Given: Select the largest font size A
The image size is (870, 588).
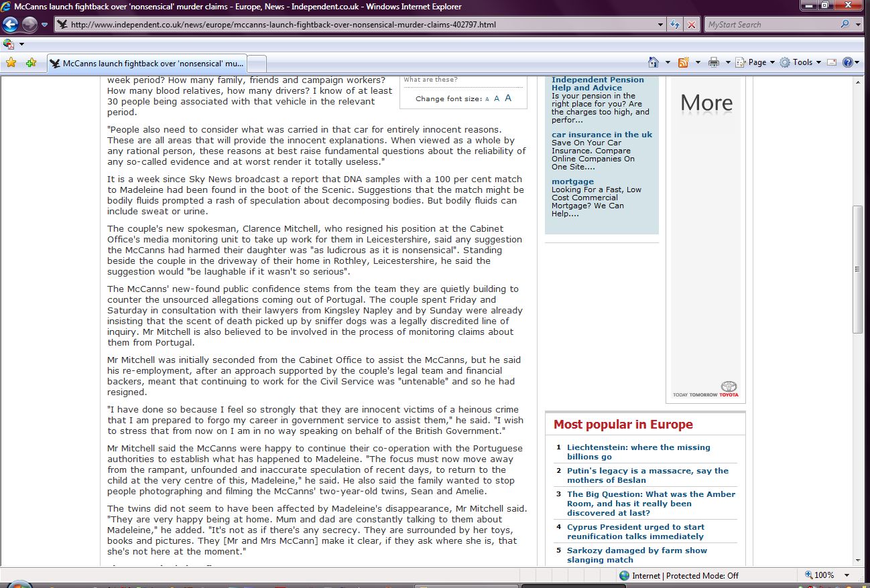Looking at the screenshot, I should 508,98.
